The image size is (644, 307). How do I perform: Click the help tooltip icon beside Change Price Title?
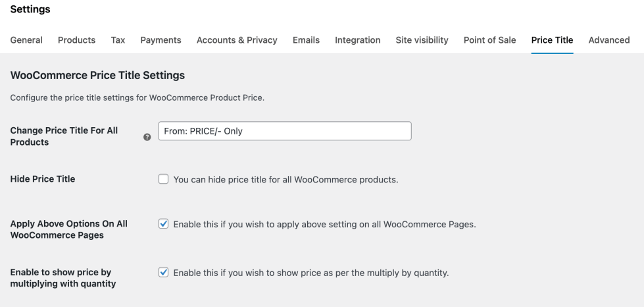pyautogui.click(x=147, y=137)
